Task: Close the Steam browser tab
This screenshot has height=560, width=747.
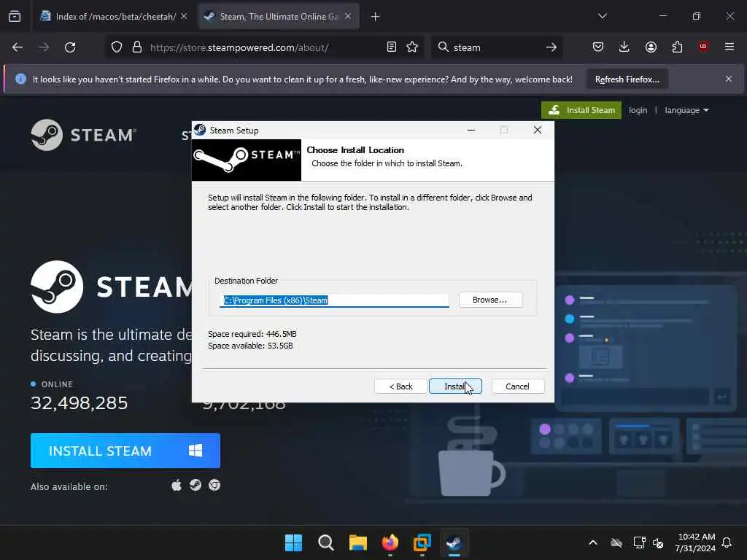Action: 348,16
